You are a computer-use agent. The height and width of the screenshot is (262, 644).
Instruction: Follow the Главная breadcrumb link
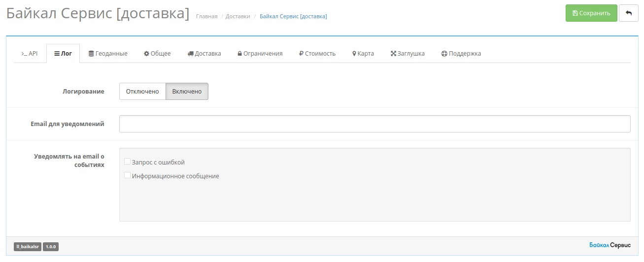[x=206, y=16]
